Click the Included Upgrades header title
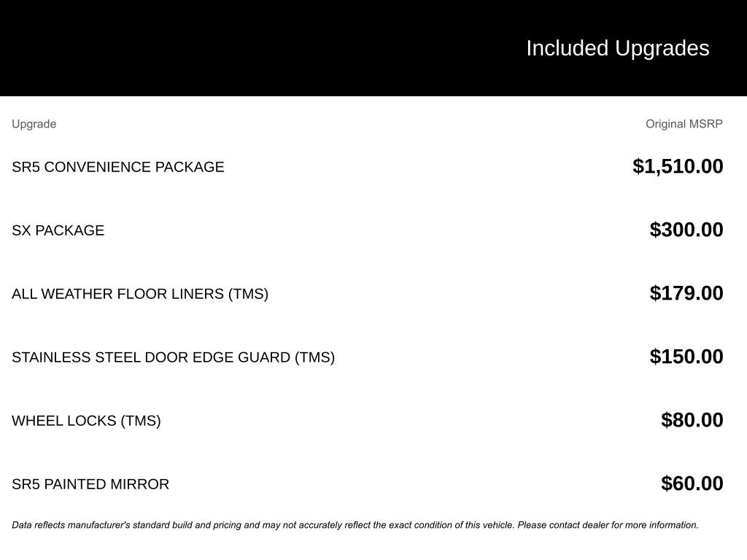The height and width of the screenshot is (560, 747). click(x=617, y=49)
